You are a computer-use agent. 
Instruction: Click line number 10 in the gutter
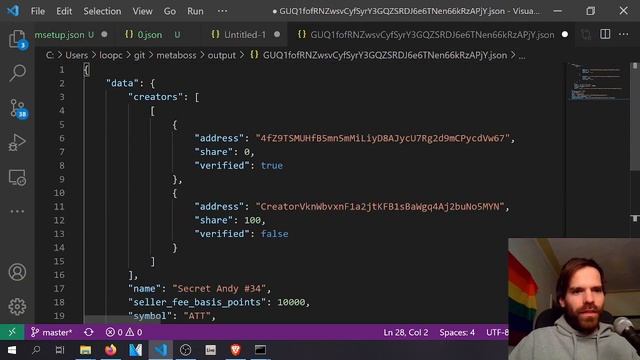click(59, 193)
